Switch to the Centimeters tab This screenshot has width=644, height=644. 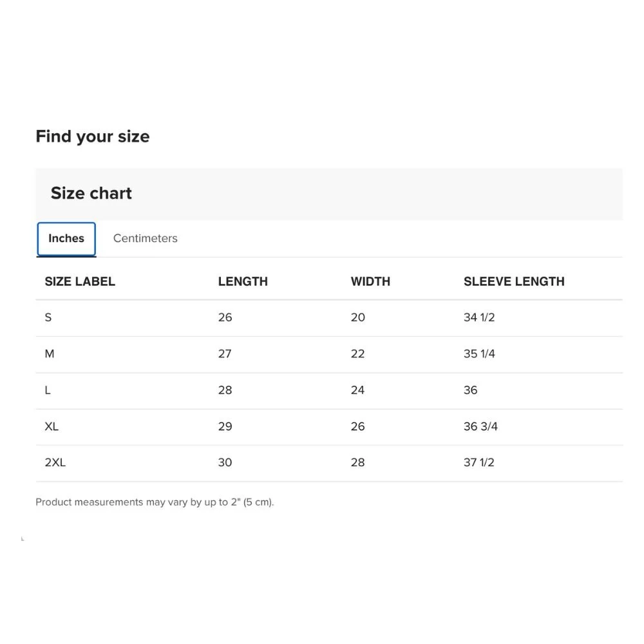coord(145,238)
